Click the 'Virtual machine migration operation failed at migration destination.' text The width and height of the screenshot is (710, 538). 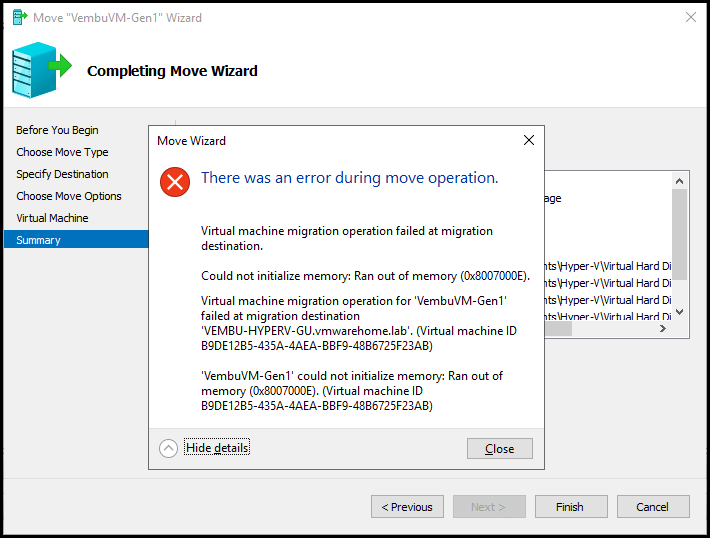tap(347, 238)
